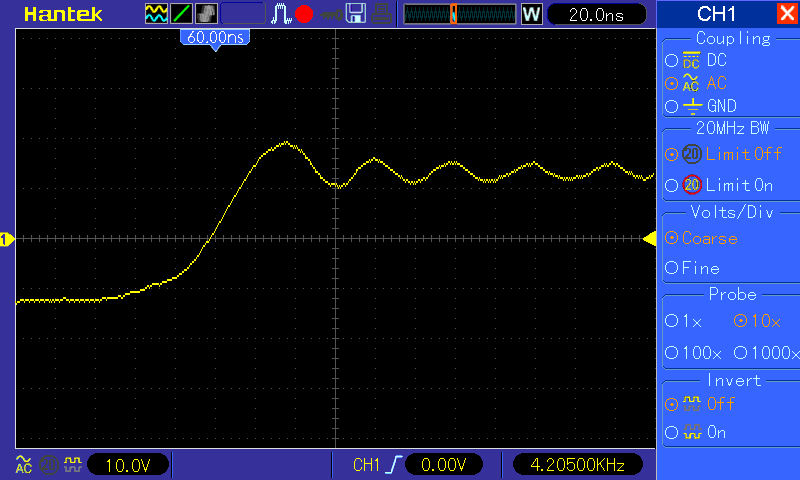Click the Hantek logo

pyautogui.click(x=63, y=14)
